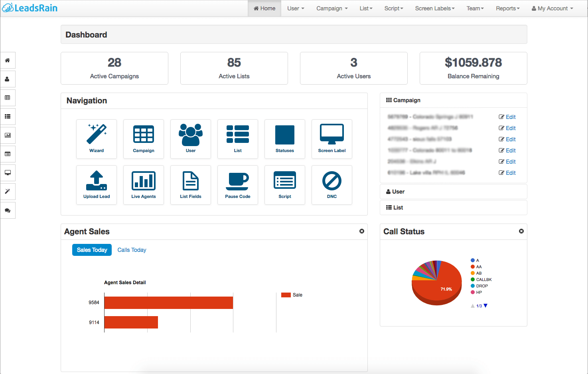Expand the User accordion section
588x374 pixels.
454,192
